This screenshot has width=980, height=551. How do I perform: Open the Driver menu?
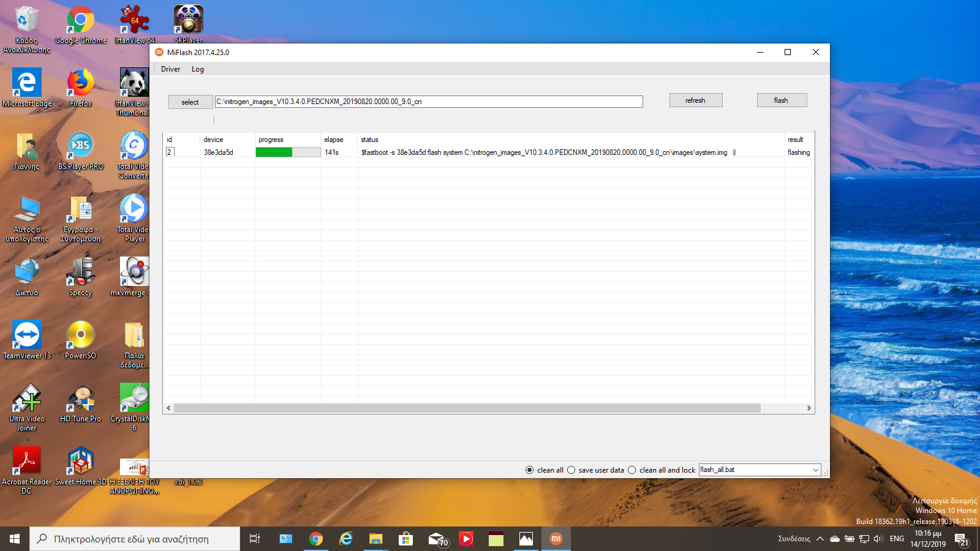[x=170, y=69]
